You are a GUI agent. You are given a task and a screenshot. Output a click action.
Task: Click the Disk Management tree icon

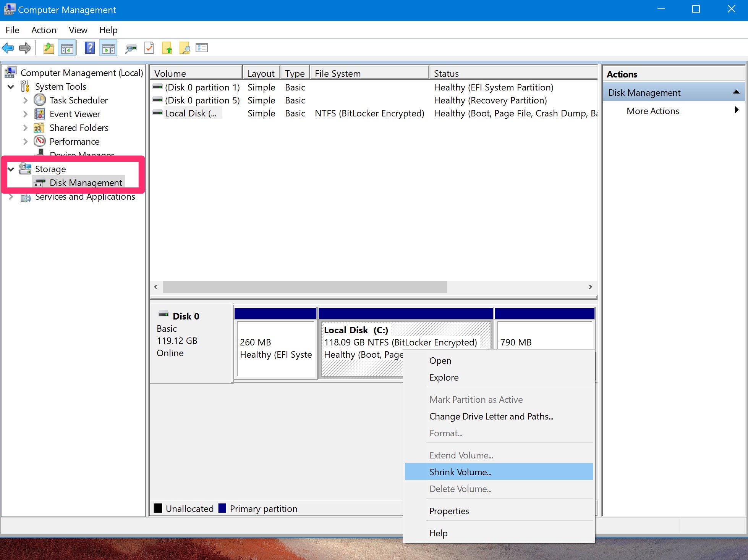(x=40, y=183)
